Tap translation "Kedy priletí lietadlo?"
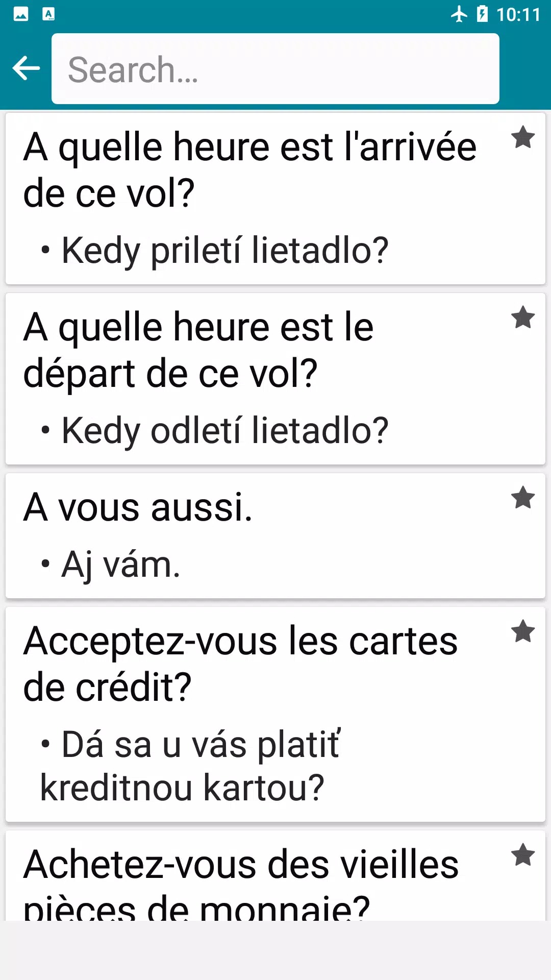The image size is (551, 980). click(x=224, y=251)
